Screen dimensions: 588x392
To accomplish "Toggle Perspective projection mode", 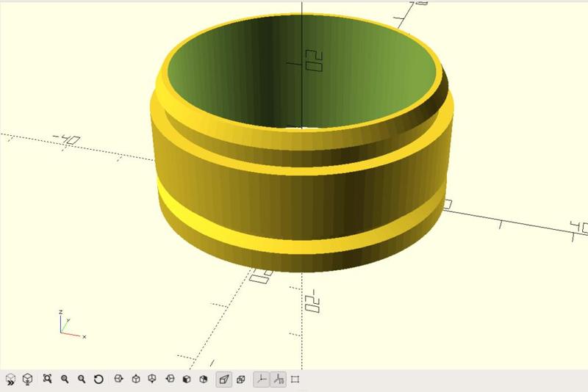I will (224, 380).
